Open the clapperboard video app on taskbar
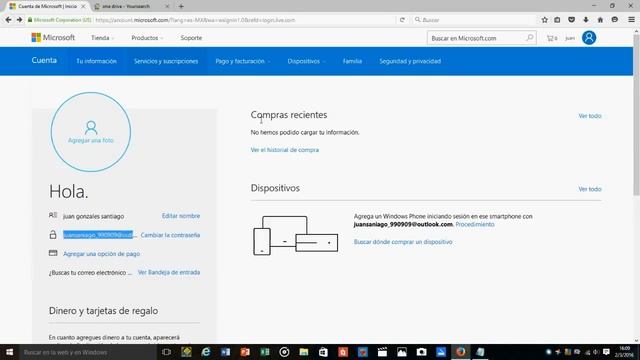This screenshot has height=360, width=640. pos(382,352)
